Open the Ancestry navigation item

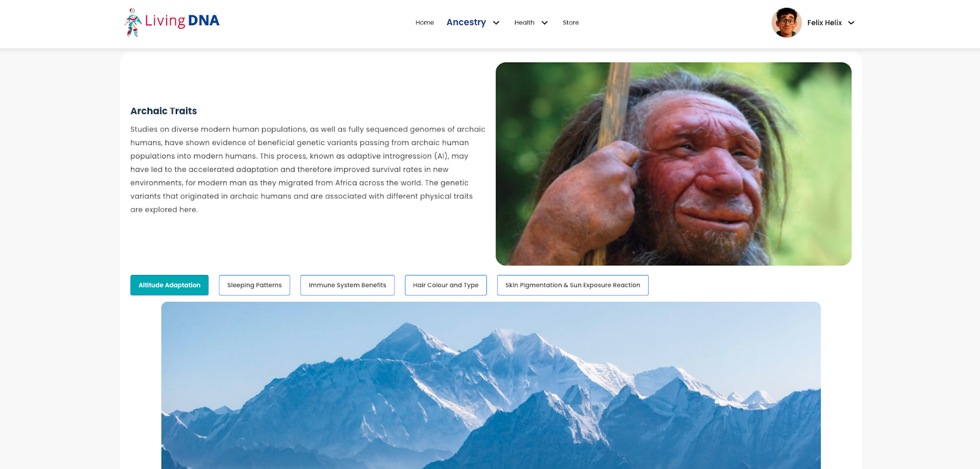(x=466, y=22)
